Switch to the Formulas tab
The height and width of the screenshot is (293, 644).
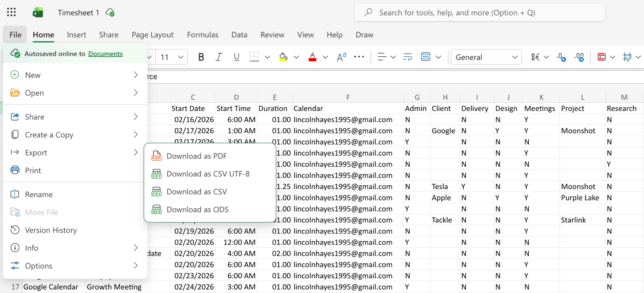click(203, 35)
